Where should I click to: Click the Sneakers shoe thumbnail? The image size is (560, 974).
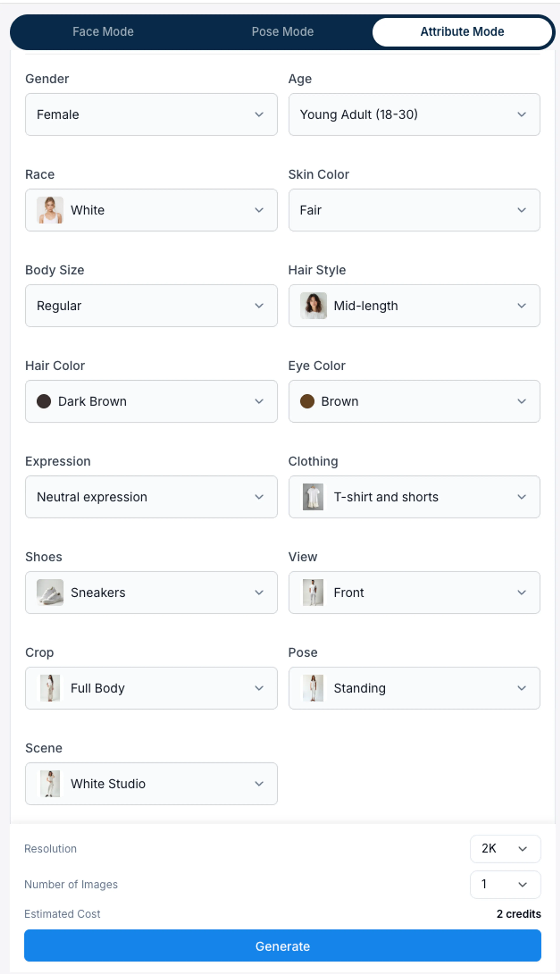pyautogui.click(x=50, y=592)
